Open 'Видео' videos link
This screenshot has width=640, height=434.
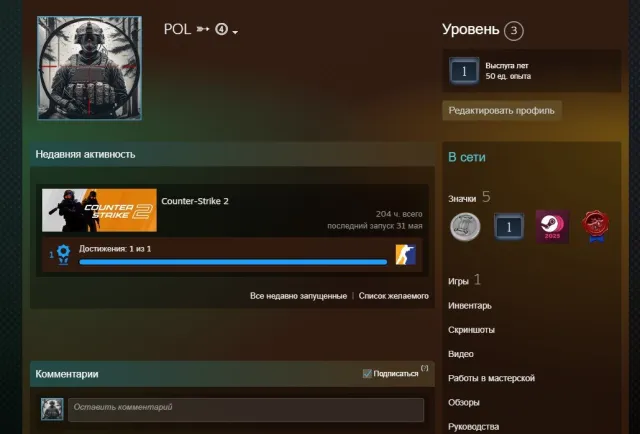point(461,354)
